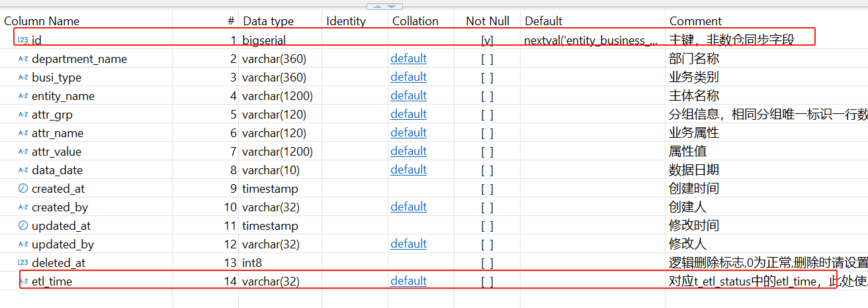The image size is (868, 308).
Task: Click the clock icon beside updated_at
Action: 23,226
